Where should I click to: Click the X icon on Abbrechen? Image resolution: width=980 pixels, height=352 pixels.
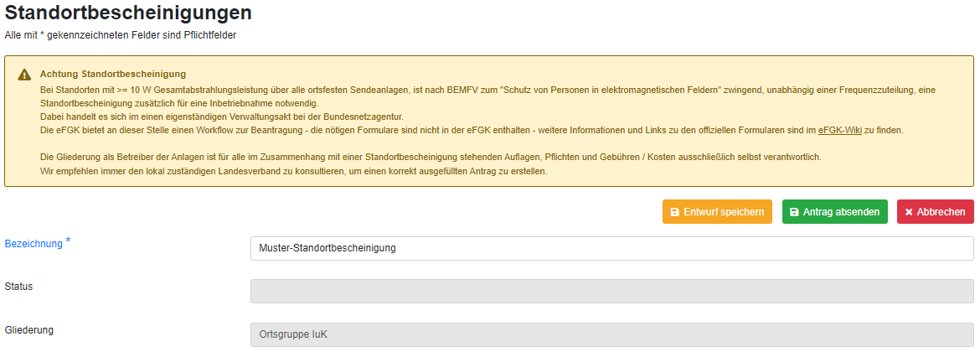coord(910,212)
